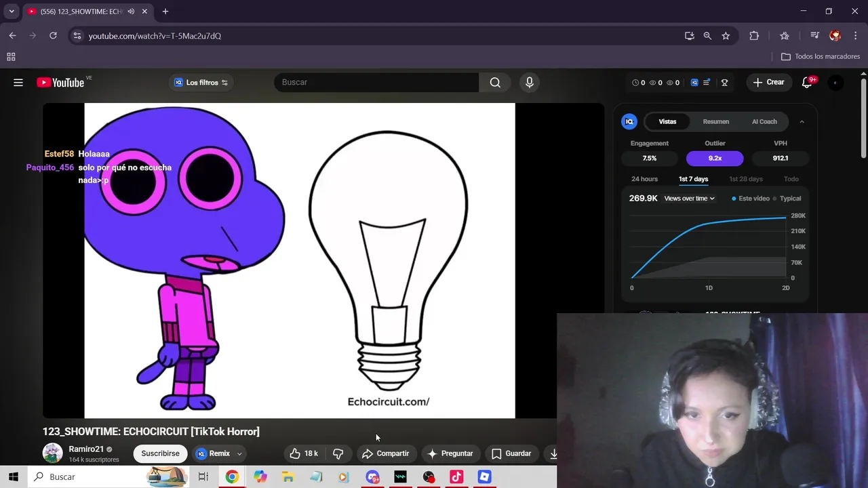
Task: Open the Views over time dropdown
Action: pos(690,199)
